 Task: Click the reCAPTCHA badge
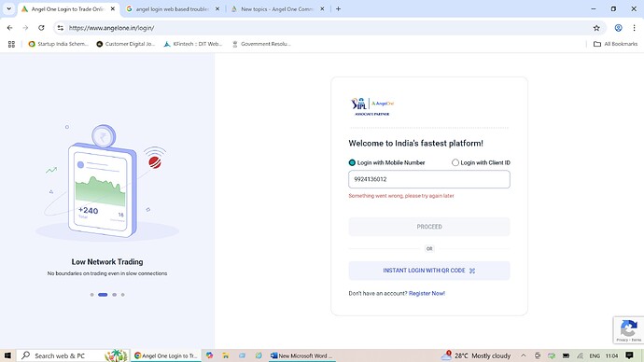(x=629, y=330)
